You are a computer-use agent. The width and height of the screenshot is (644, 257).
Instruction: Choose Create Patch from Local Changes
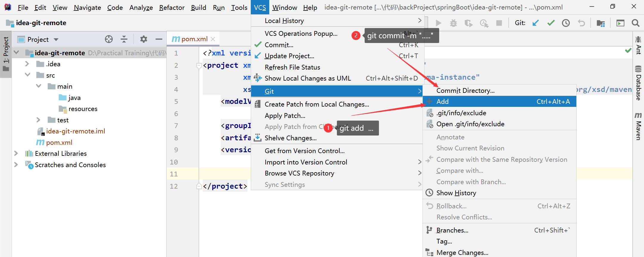point(337,104)
